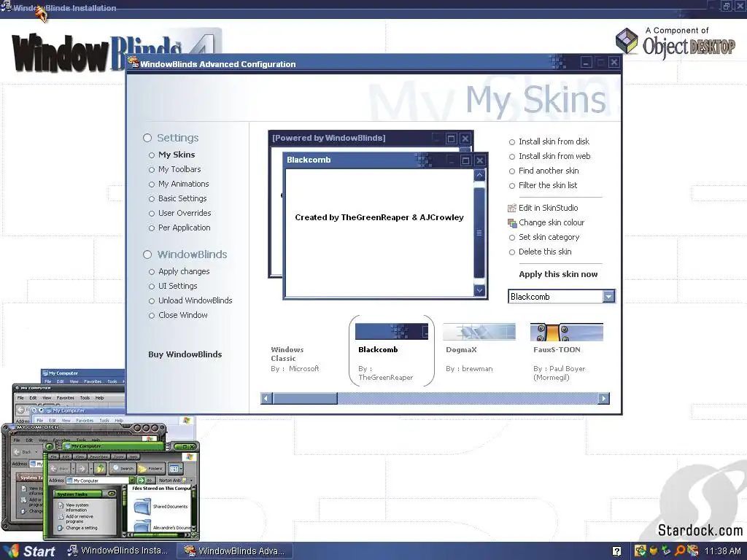
Task: Click Install skin from disk
Action: pos(549,142)
